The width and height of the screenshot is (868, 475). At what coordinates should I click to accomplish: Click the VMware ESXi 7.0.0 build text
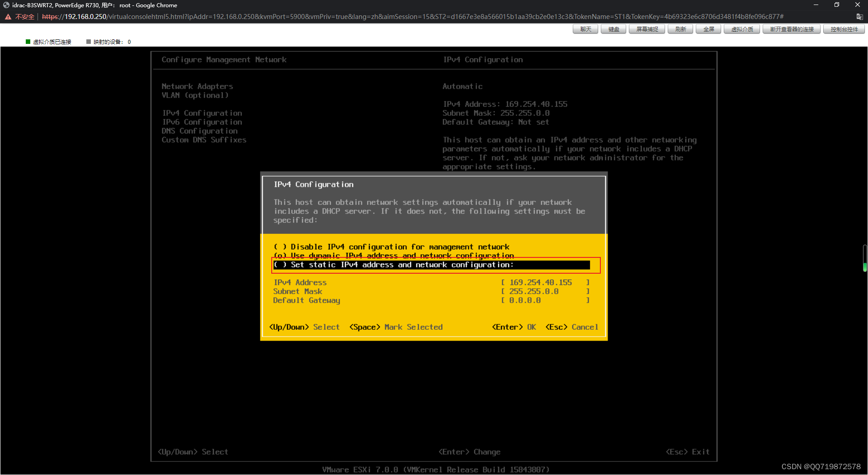click(x=436, y=470)
